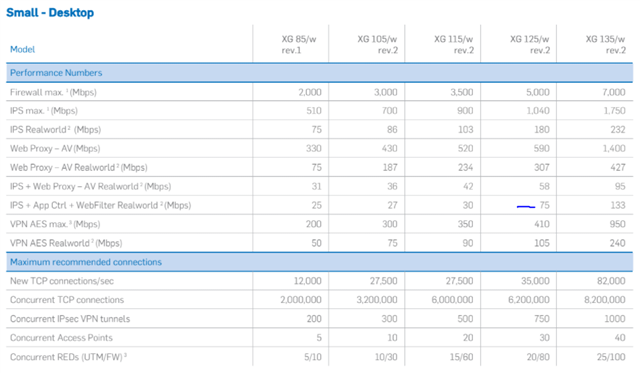
Task: Click the Small - Desktop heading
Action: click(x=50, y=13)
